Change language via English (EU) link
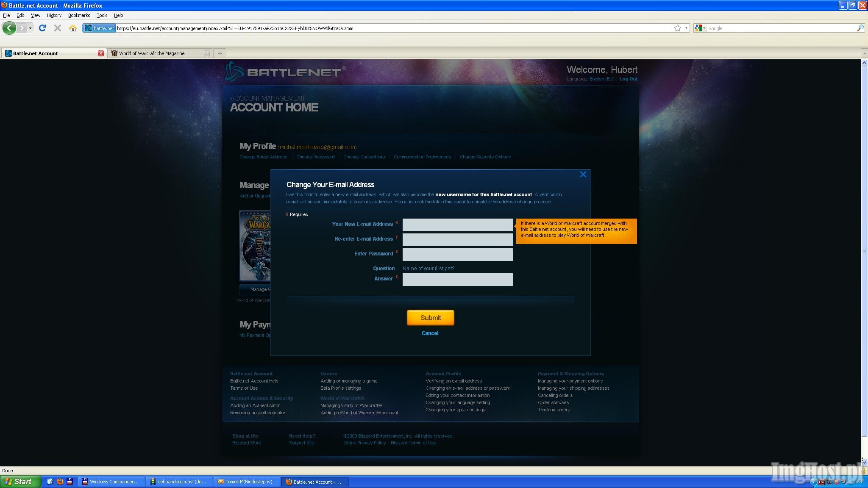The width and height of the screenshot is (868, 488). pyautogui.click(x=601, y=79)
